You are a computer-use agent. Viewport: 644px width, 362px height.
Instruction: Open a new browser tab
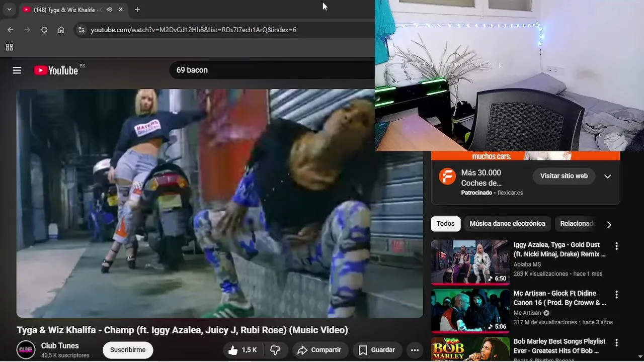pyautogui.click(x=137, y=10)
